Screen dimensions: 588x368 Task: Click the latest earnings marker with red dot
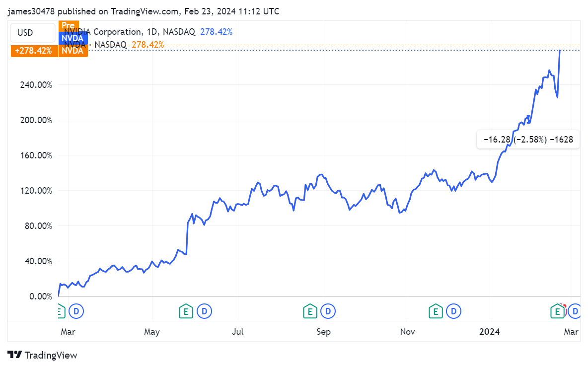click(x=557, y=311)
